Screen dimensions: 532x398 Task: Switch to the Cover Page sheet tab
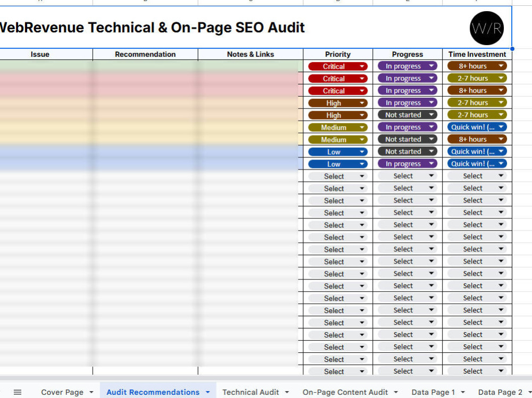point(62,392)
